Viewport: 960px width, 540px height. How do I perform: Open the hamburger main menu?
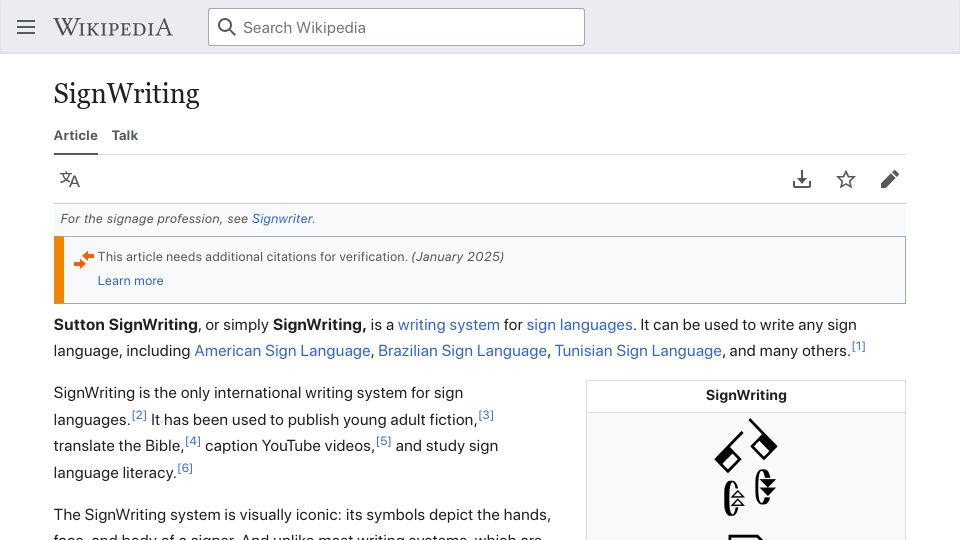(26, 27)
